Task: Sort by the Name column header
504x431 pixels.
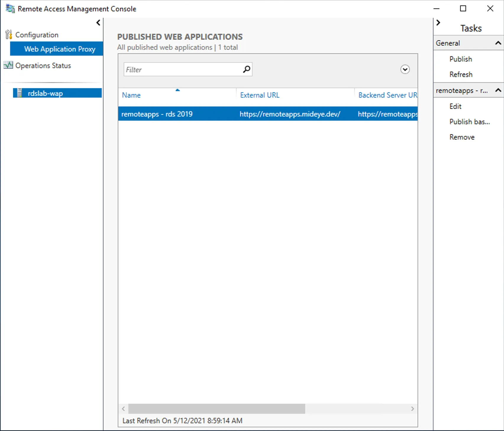Action: [x=131, y=95]
